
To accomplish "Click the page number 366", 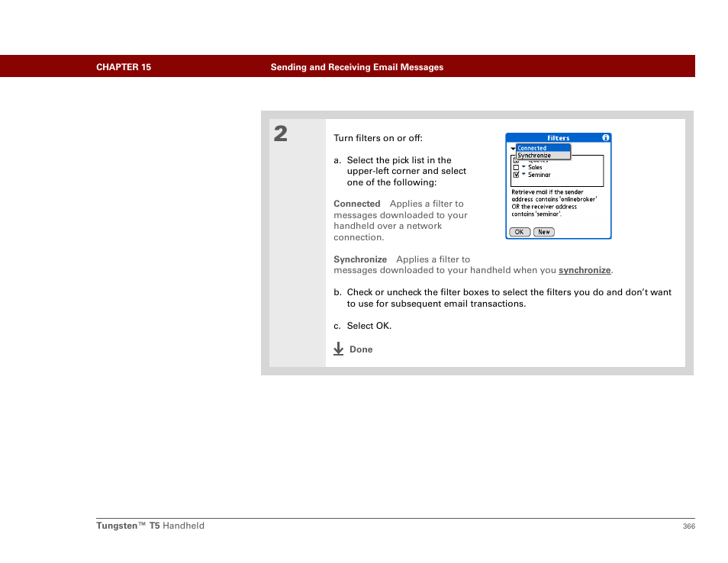I will click(x=688, y=526).
